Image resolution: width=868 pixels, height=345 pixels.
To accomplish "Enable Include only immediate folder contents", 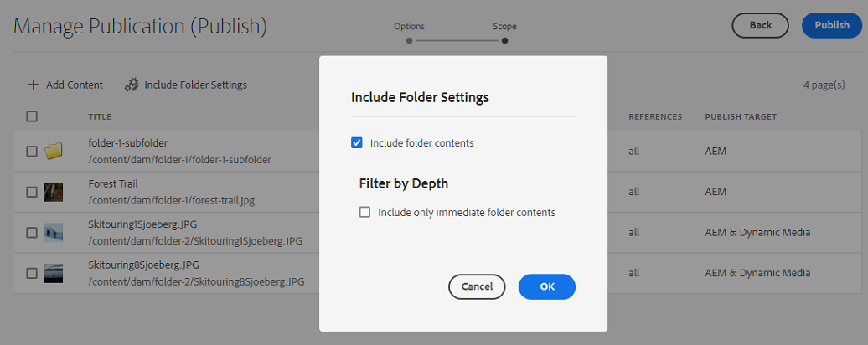I will pos(364,213).
